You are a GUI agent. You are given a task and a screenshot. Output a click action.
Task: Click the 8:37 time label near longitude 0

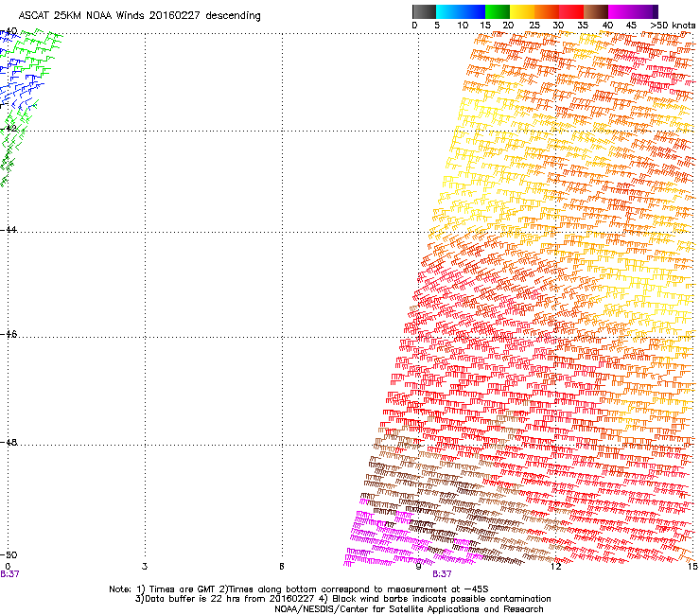click(x=9, y=574)
